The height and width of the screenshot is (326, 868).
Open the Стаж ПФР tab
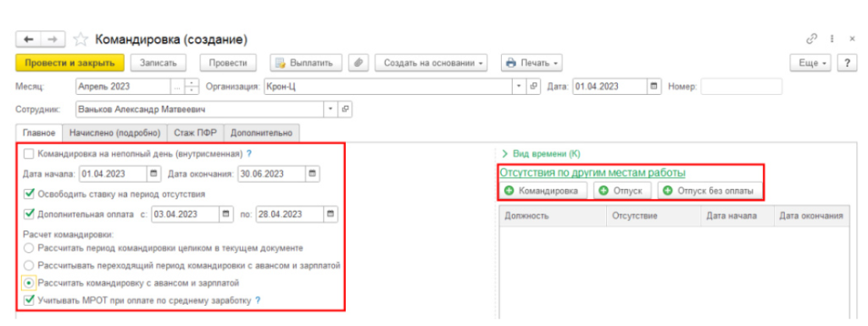coord(196,133)
